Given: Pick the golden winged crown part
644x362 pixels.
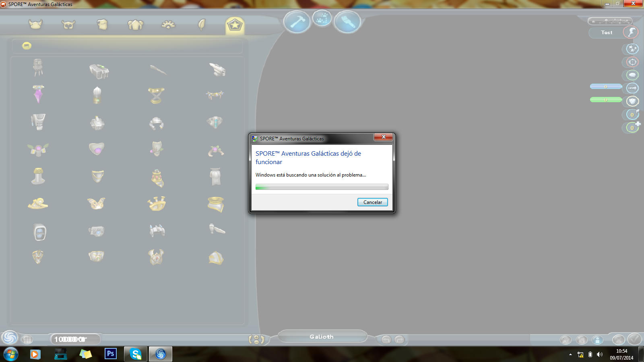Looking at the screenshot, I should click(97, 204).
